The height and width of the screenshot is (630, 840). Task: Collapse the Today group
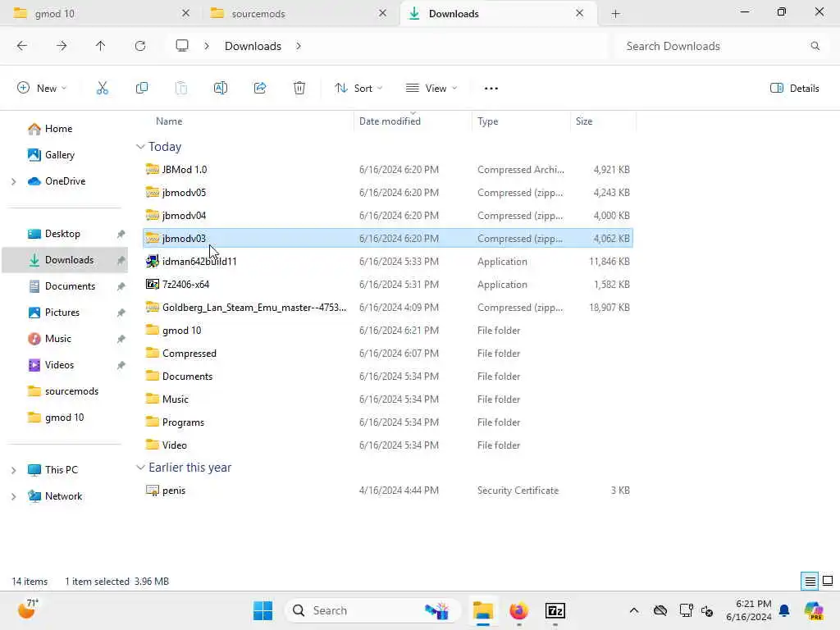tap(140, 147)
